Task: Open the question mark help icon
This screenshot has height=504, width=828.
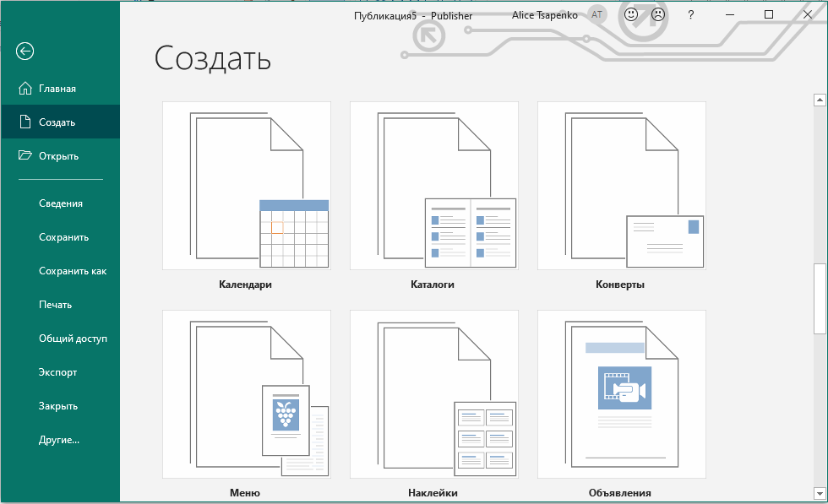Action: (x=690, y=15)
